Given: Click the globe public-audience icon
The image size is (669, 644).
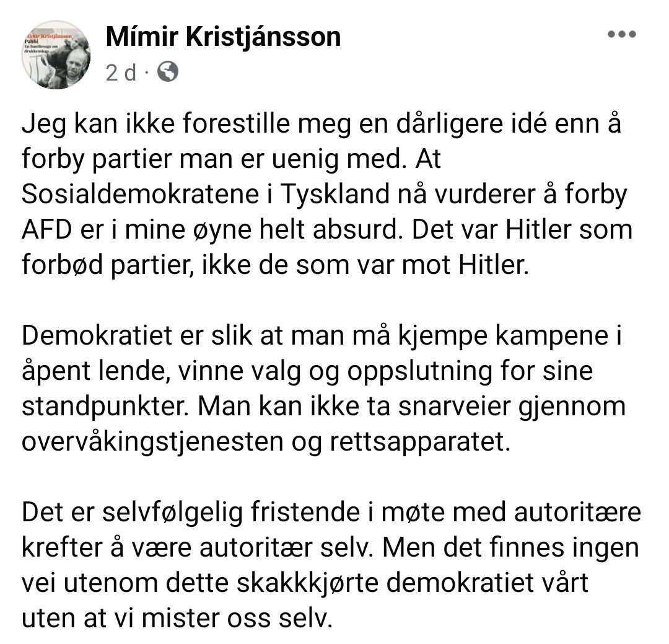Looking at the screenshot, I should click(168, 72).
